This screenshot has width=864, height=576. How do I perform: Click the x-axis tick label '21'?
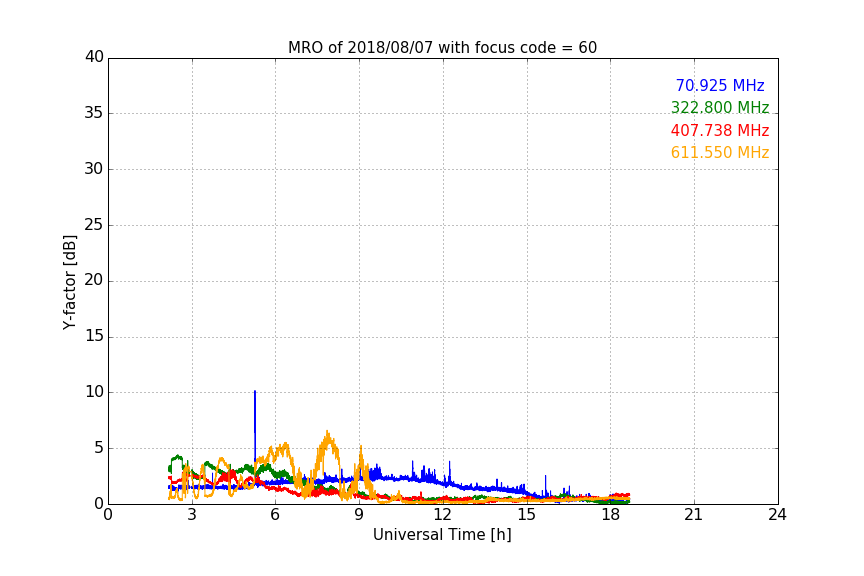[694, 515]
